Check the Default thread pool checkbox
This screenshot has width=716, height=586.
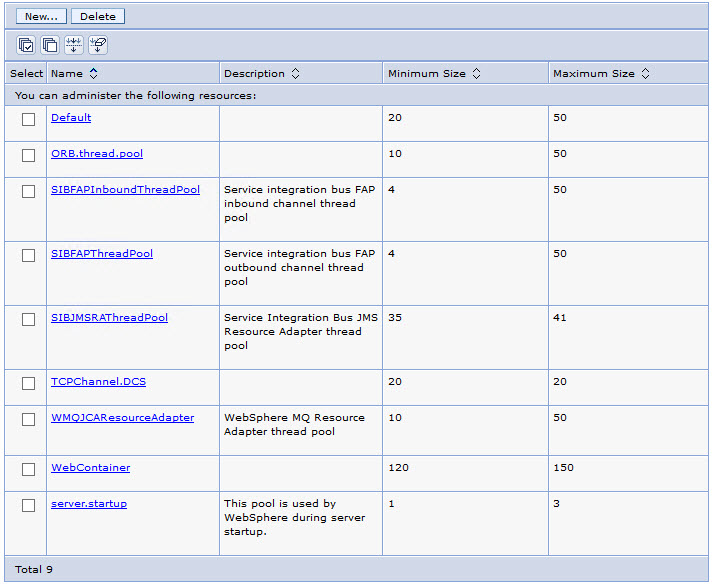click(28, 119)
